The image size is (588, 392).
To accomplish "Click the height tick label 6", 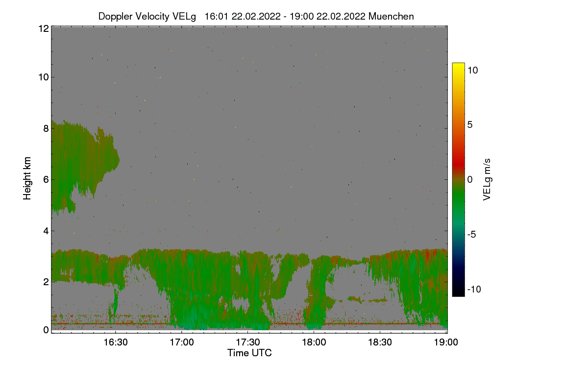I will click(x=46, y=179).
